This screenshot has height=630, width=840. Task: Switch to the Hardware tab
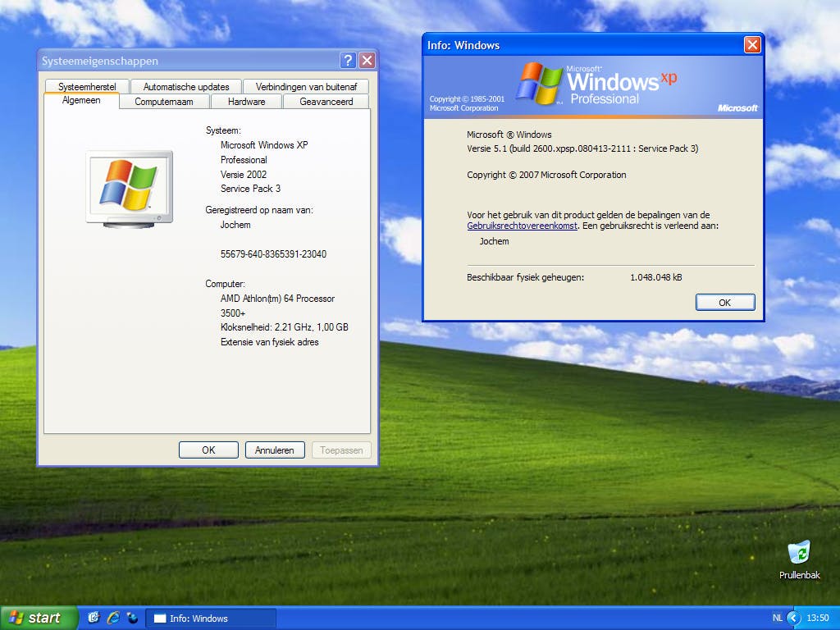click(x=246, y=101)
